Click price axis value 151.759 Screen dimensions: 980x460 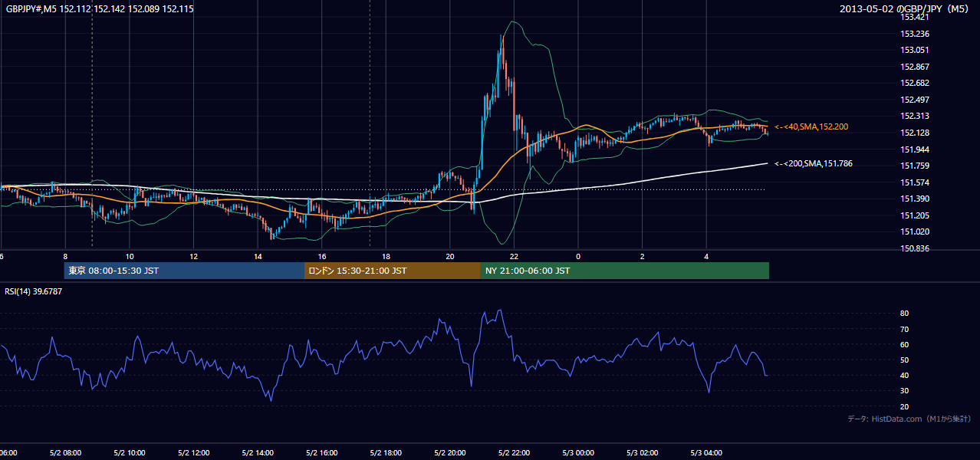(x=915, y=166)
